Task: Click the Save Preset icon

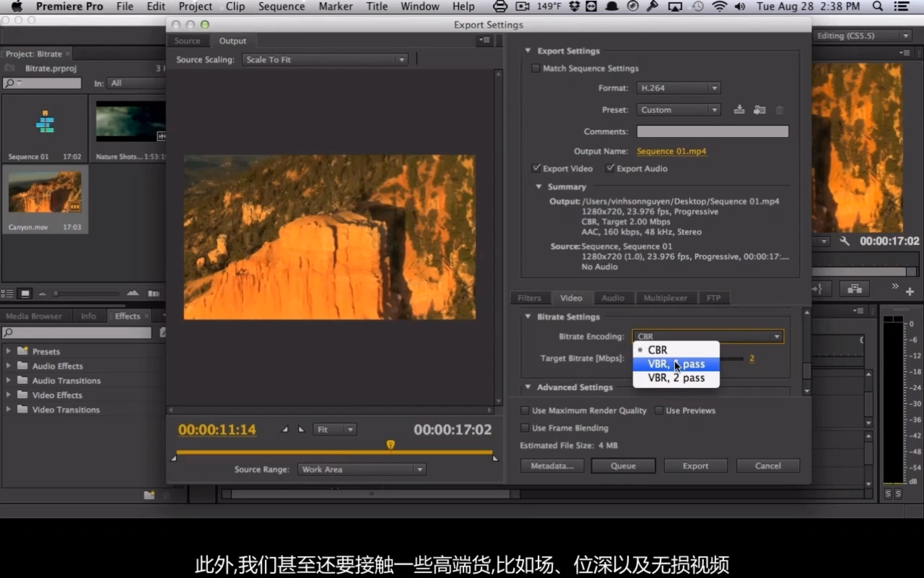Action: pos(739,110)
